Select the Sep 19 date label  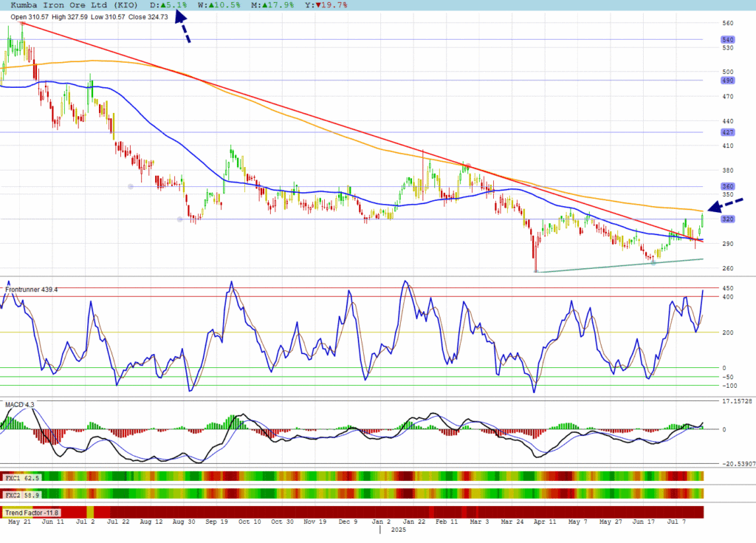(216, 522)
